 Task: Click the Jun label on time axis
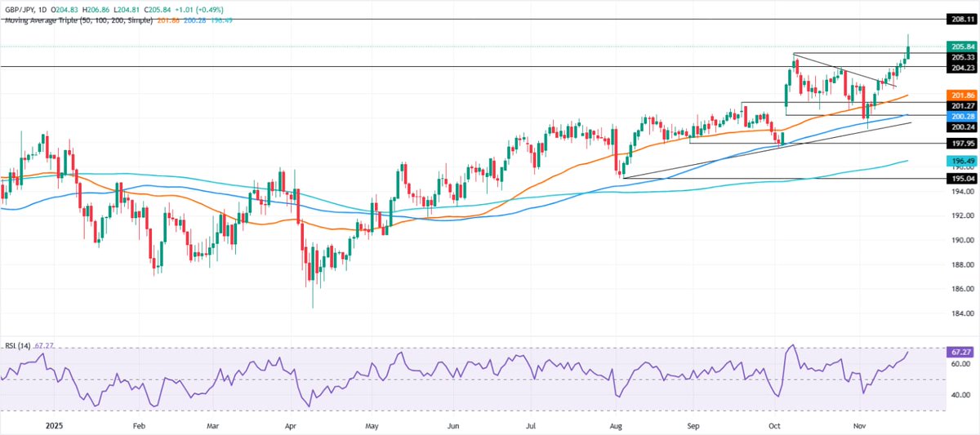click(x=454, y=426)
